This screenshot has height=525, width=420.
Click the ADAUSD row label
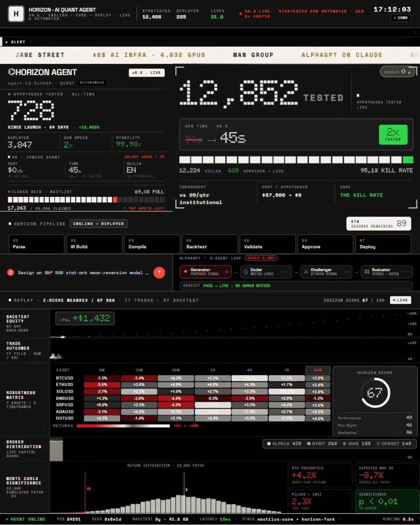click(65, 412)
